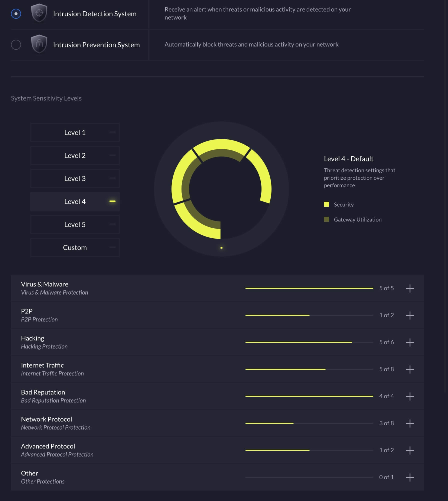Click the "Virus & Malware" row title
Screen dimensions: 448x501
coord(44,284)
